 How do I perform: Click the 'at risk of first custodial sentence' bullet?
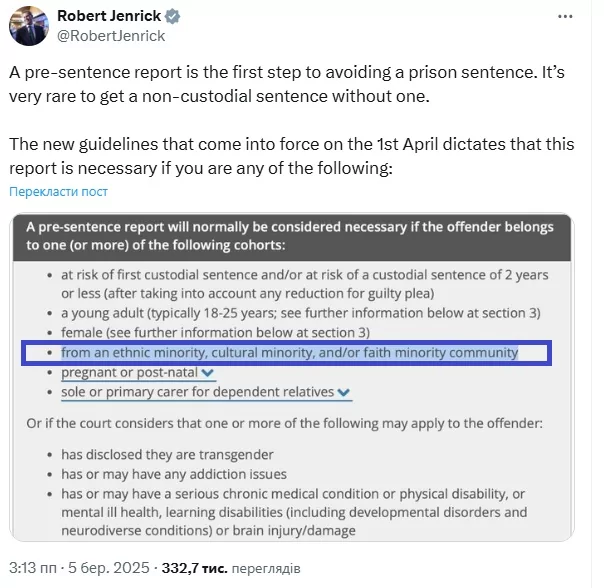(305, 284)
